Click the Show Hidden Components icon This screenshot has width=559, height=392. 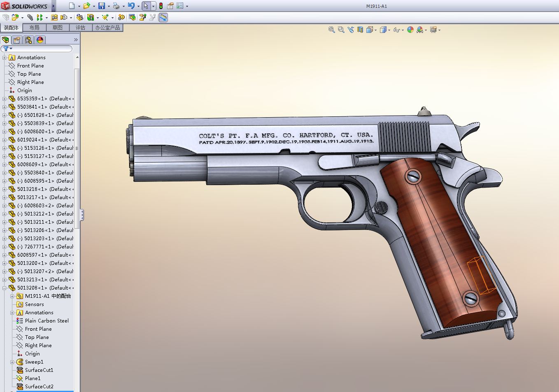(x=80, y=17)
